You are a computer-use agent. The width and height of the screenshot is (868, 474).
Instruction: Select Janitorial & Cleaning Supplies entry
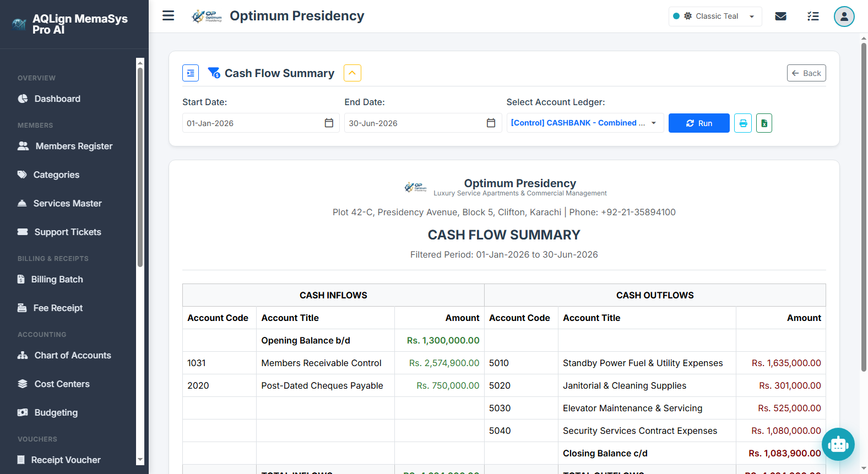pyautogui.click(x=625, y=386)
